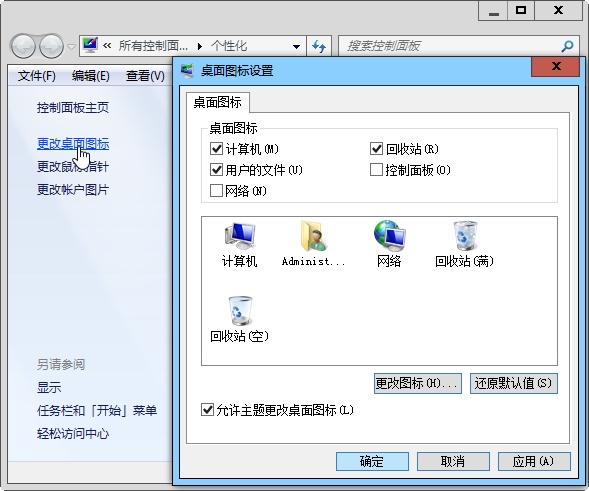Uncheck the 计算机(M) checkbox
This screenshot has width=589, height=491.
(x=216, y=149)
